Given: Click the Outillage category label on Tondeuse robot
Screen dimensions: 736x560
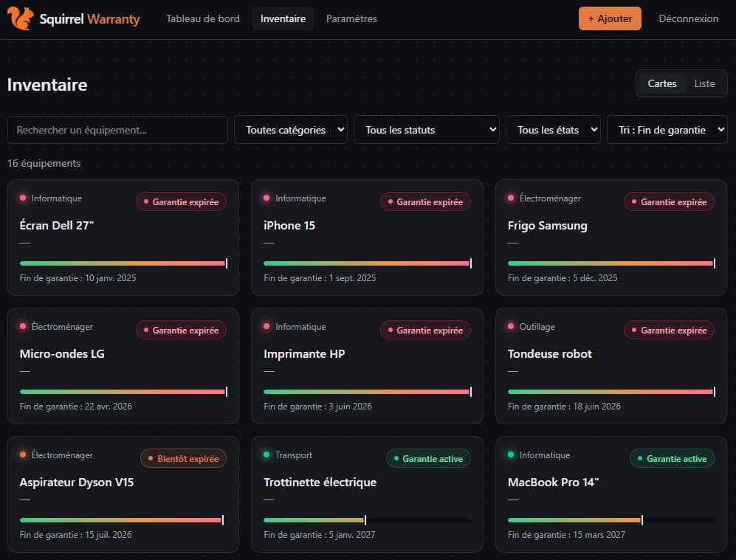Looking at the screenshot, I should coord(537,326).
